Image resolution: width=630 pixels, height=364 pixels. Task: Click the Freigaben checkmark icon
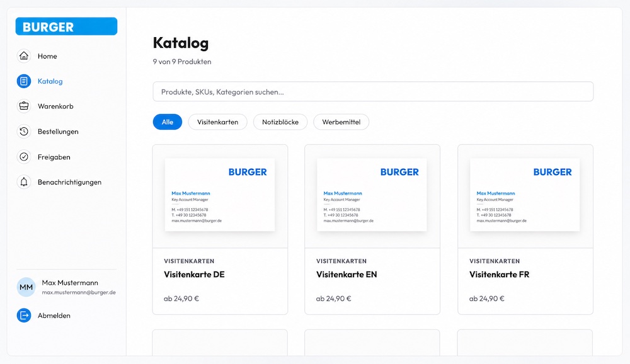[x=24, y=157]
